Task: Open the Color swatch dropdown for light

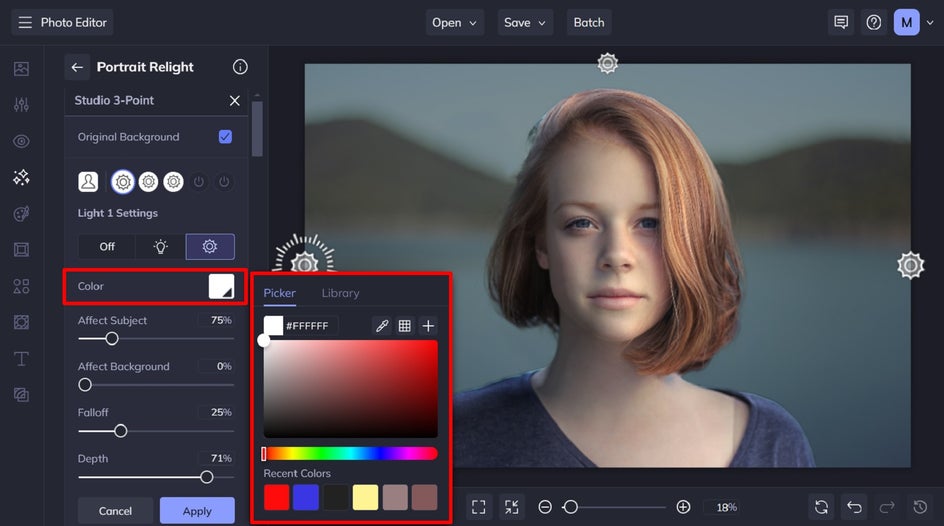Action: (x=221, y=286)
